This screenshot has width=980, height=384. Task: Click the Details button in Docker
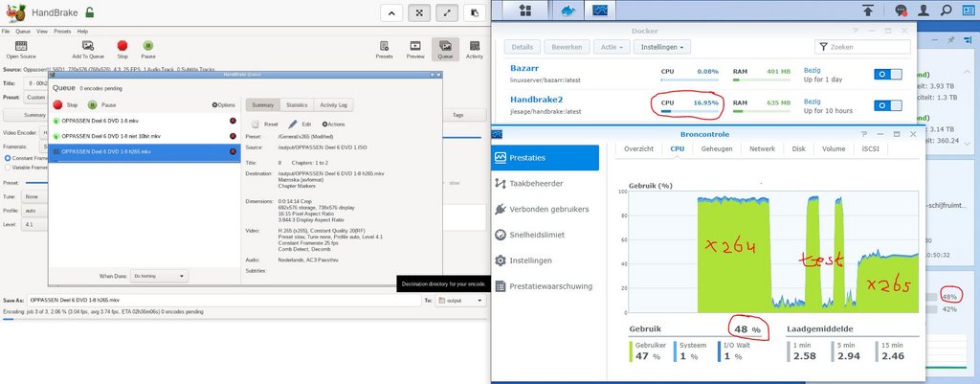523,47
